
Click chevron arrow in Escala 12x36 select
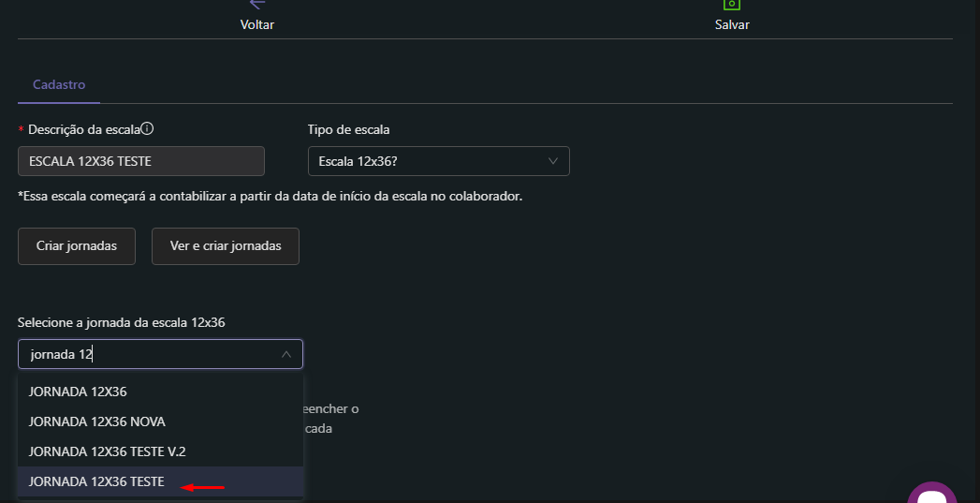(552, 161)
